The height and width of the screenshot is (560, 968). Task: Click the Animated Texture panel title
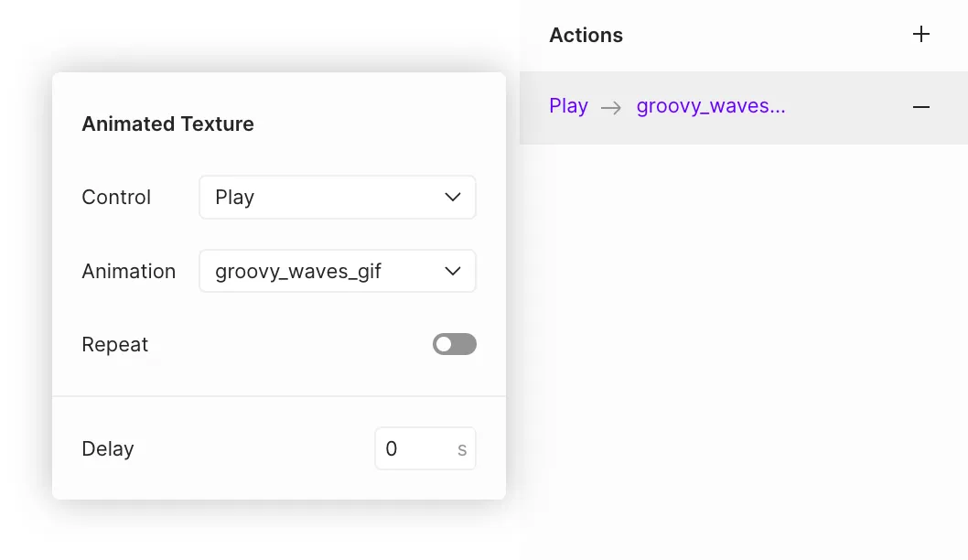(167, 124)
